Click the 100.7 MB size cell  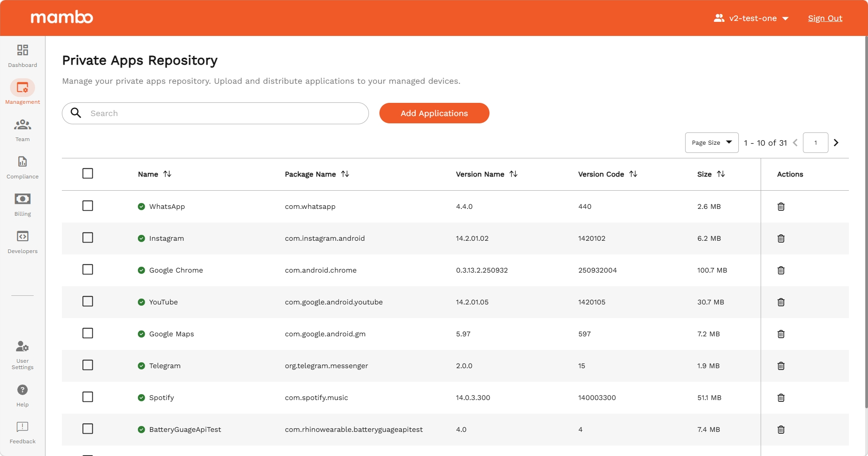(x=712, y=270)
